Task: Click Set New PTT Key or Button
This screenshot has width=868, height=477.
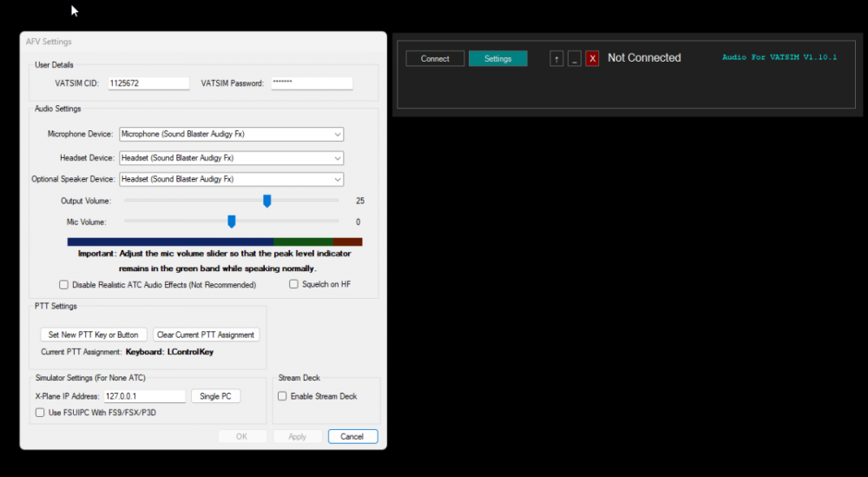Action: point(94,335)
